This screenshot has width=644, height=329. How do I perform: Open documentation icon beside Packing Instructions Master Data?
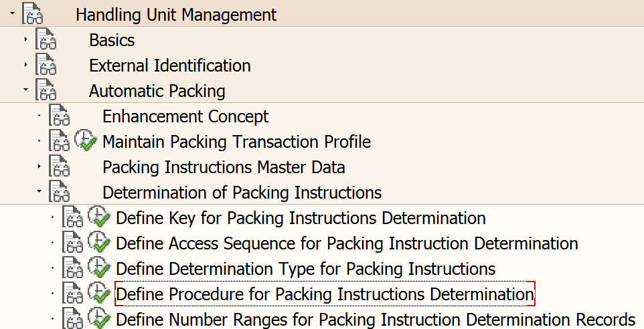59,167
